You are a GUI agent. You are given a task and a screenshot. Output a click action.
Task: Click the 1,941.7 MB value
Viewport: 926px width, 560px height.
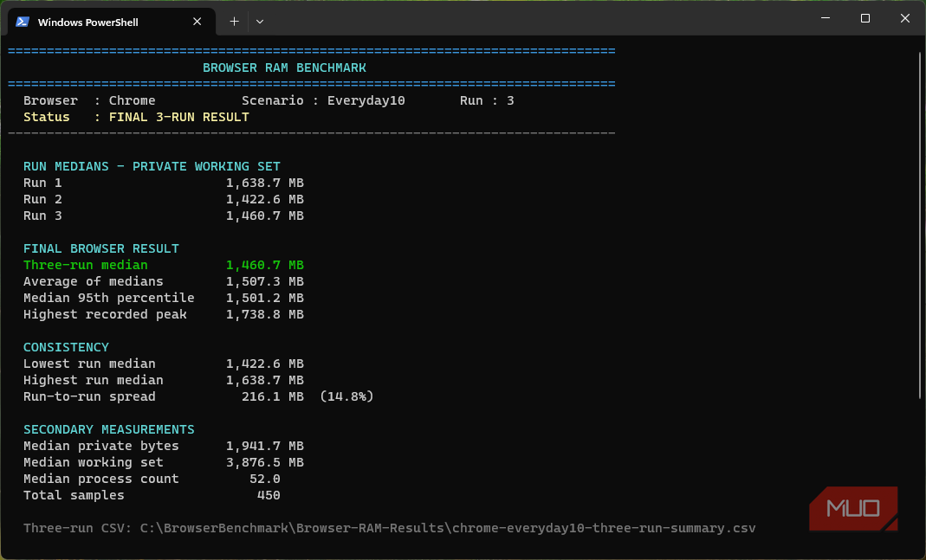click(x=265, y=446)
